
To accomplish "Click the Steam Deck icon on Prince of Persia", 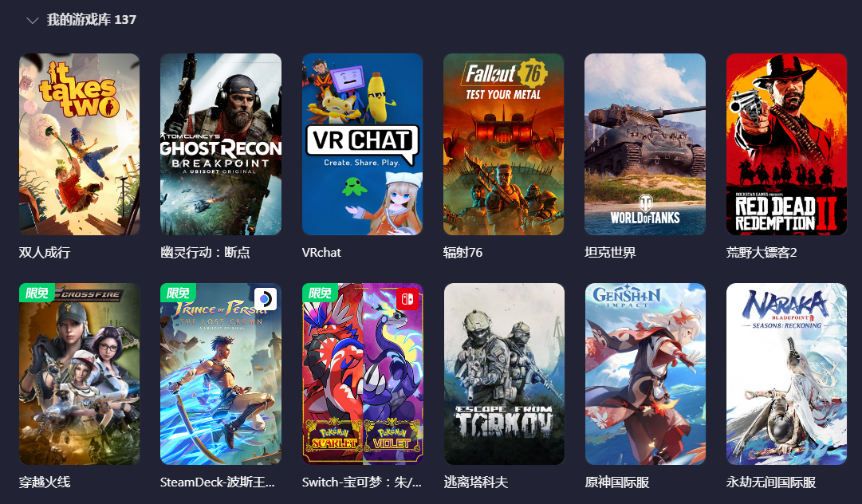I will click(265, 299).
